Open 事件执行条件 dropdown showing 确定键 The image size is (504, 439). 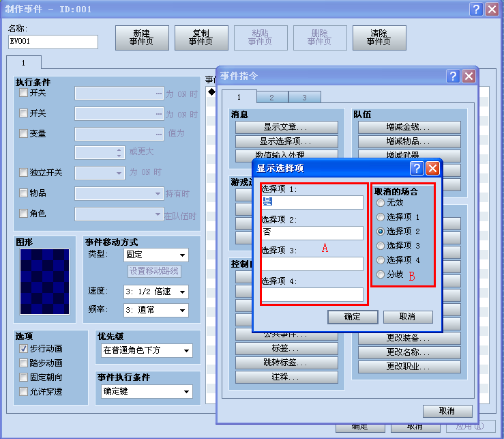pos(147,391)
